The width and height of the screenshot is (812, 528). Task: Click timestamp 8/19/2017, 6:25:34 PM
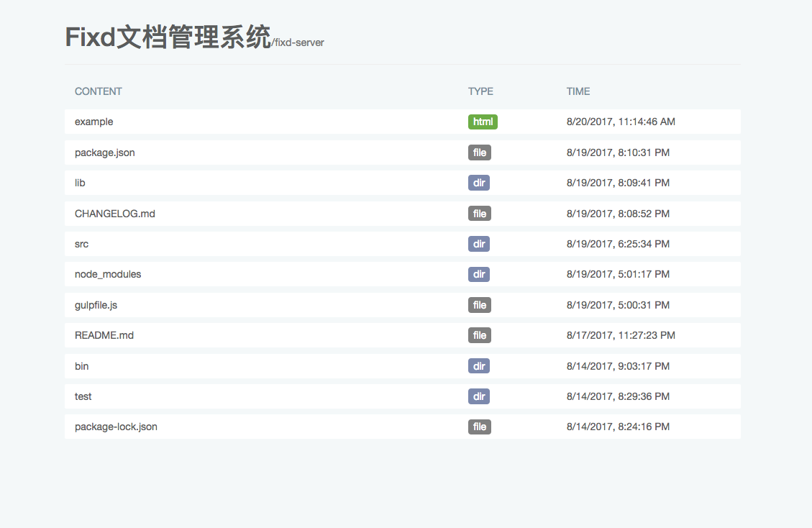618,244
